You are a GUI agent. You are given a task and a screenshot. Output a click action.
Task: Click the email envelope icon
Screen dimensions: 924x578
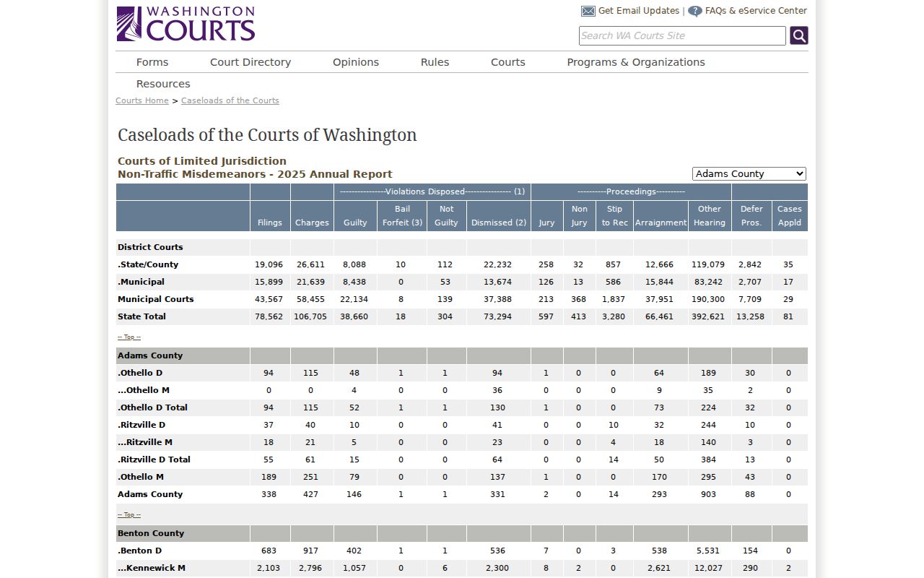click(x=588, y=11)
